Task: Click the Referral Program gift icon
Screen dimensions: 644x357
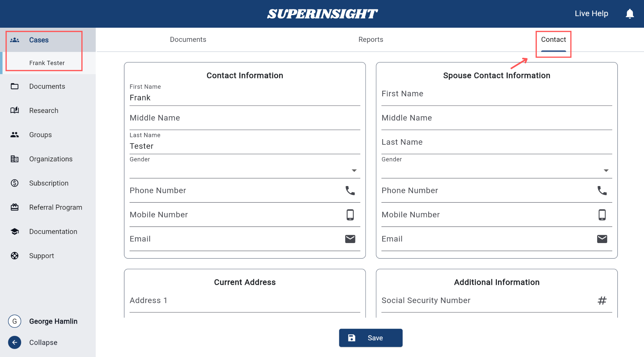Action: tap(14, 207)
